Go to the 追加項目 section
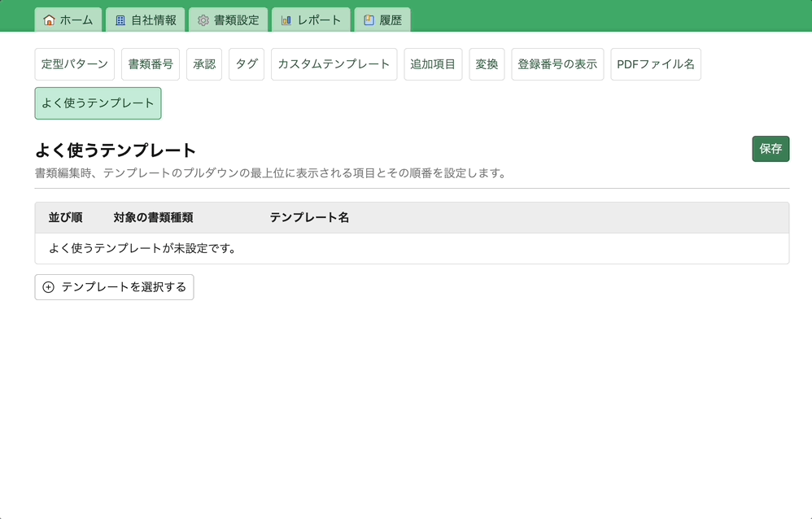Viewport: 812px width, 519px height. point(433,64)
